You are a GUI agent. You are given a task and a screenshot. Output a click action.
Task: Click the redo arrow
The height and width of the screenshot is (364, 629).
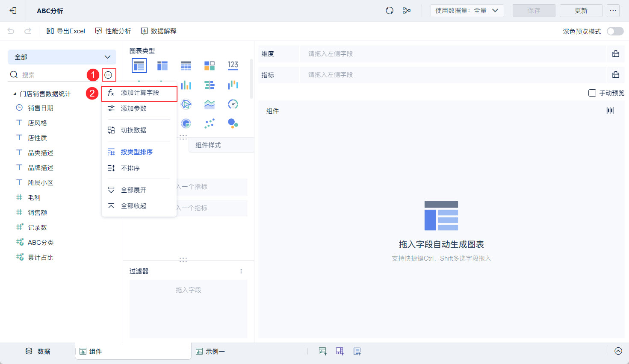tap(28, 31)
